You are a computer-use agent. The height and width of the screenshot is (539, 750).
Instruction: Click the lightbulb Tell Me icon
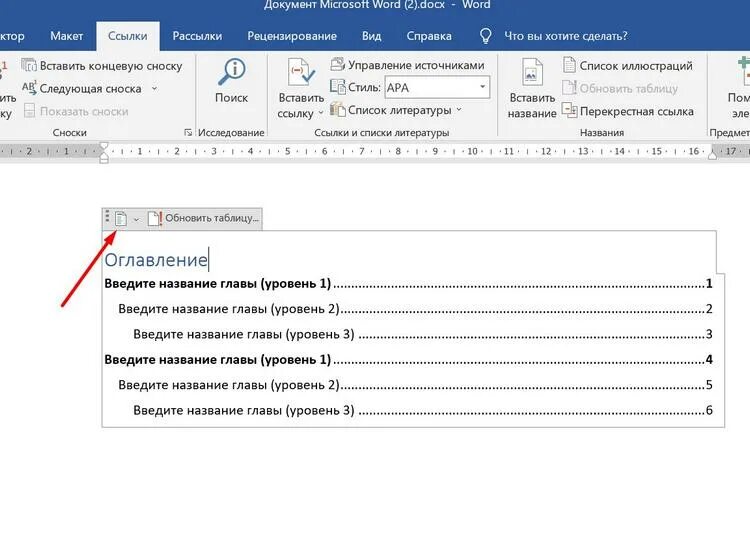click(485, 36)
